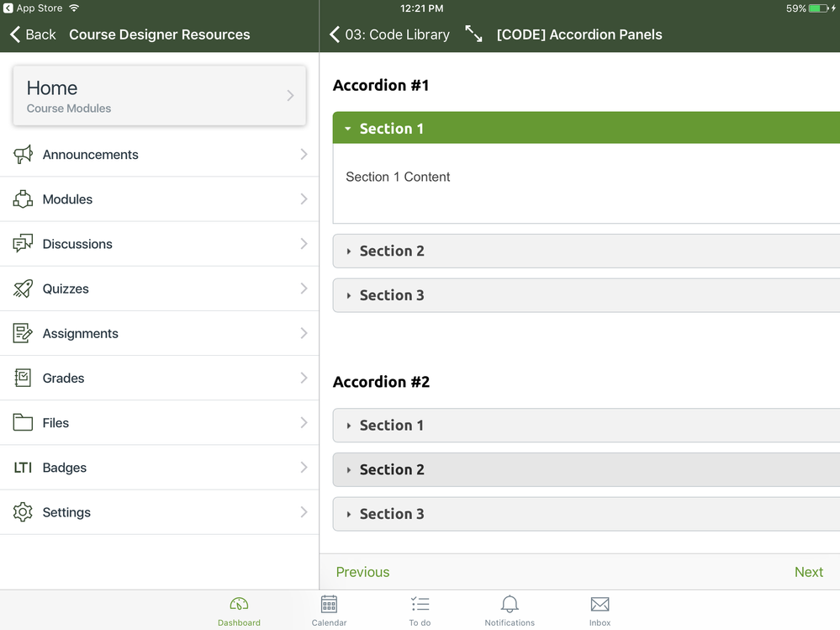Tap the Settings gear icon
Image resolution: width=840 pixels, height=630 pixels.
click(x=23, y=512)
